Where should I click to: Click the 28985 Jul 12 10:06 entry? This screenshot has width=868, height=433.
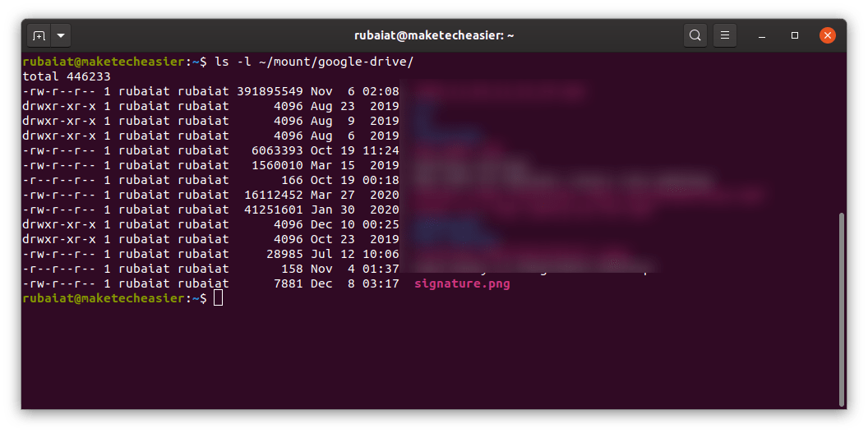(333, 255)
